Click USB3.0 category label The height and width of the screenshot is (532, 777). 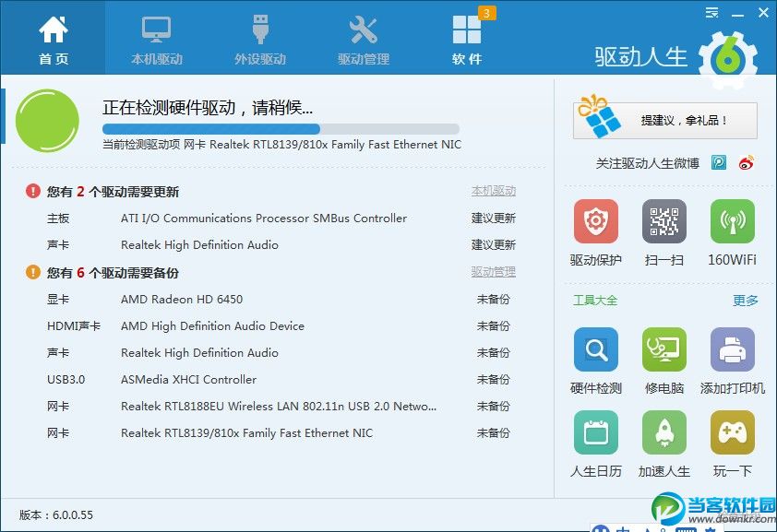[66, 380]
